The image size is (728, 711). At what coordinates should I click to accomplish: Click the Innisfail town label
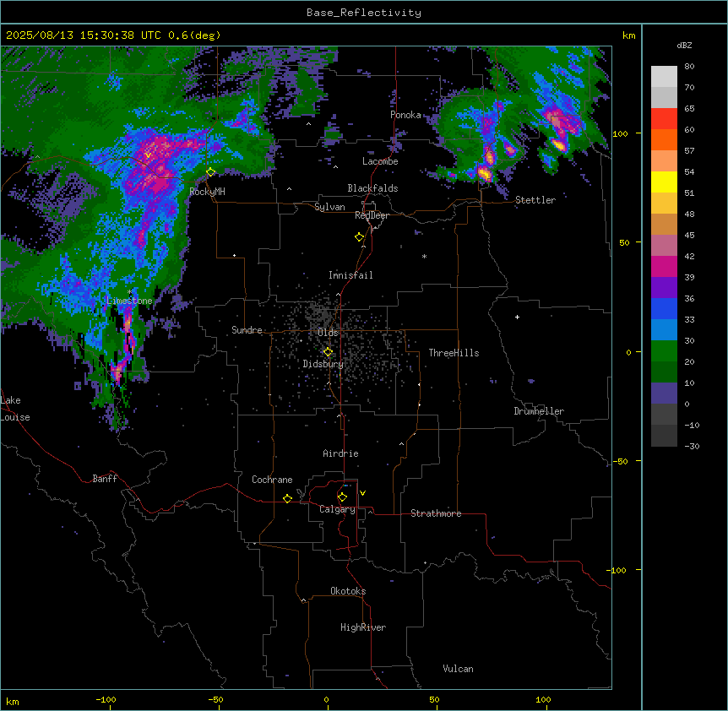[350, 275]
